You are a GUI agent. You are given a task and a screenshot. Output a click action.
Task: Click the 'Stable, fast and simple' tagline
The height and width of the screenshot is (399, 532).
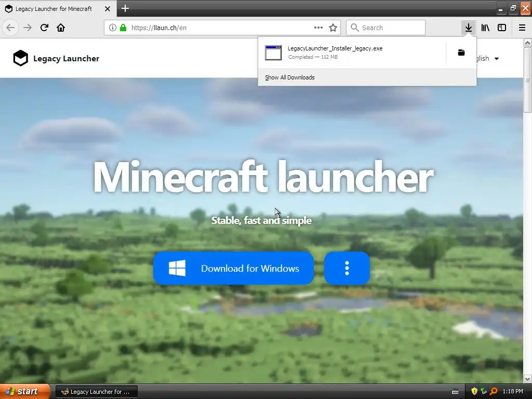pos(262,220)
